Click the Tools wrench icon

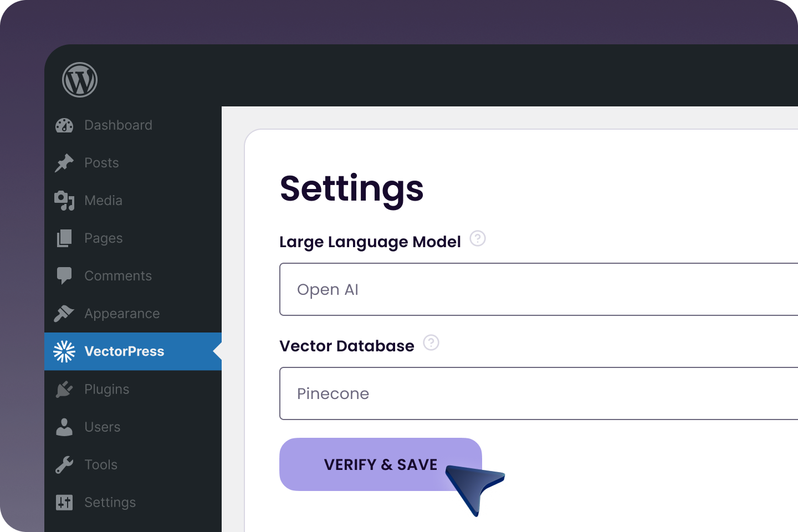tap(64, 464)
